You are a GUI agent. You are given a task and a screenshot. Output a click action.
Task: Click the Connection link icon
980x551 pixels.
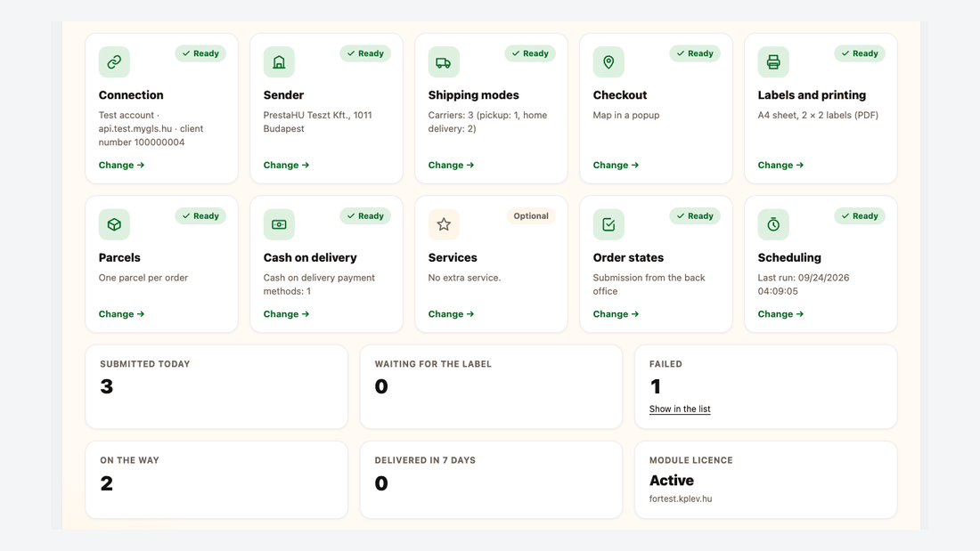pos(114,61)
